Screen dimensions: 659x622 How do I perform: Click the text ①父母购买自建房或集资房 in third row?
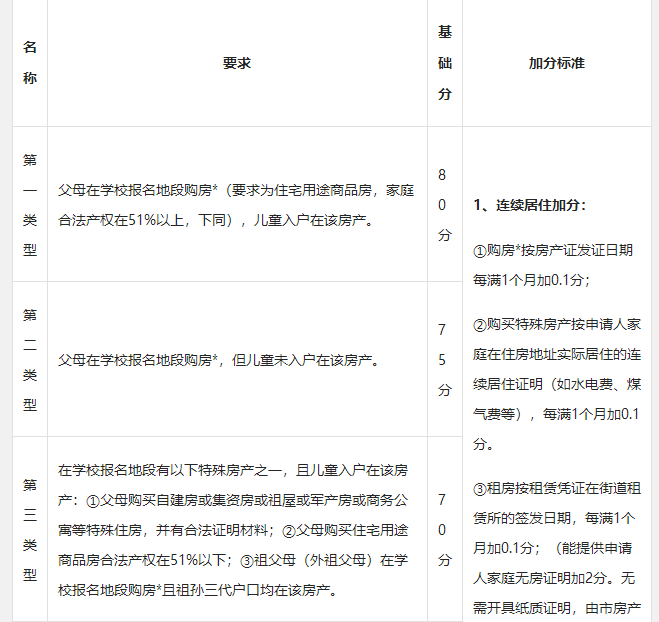tap(170, 500)
